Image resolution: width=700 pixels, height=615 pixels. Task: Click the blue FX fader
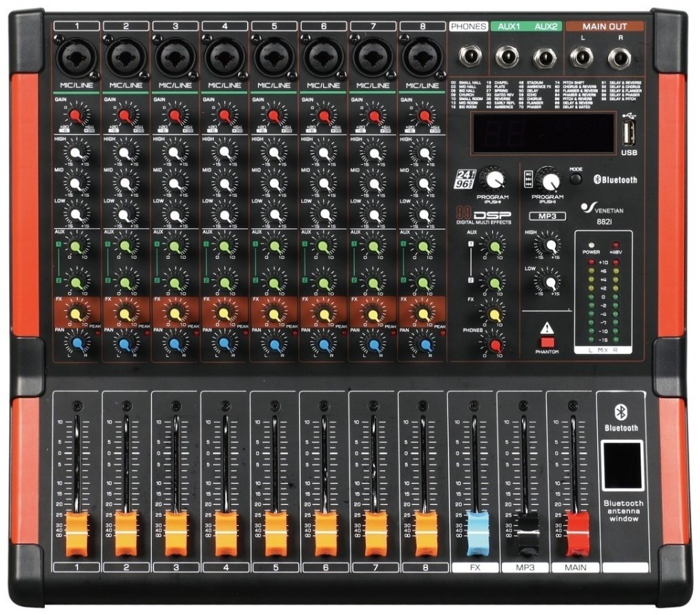coord(477,534)
